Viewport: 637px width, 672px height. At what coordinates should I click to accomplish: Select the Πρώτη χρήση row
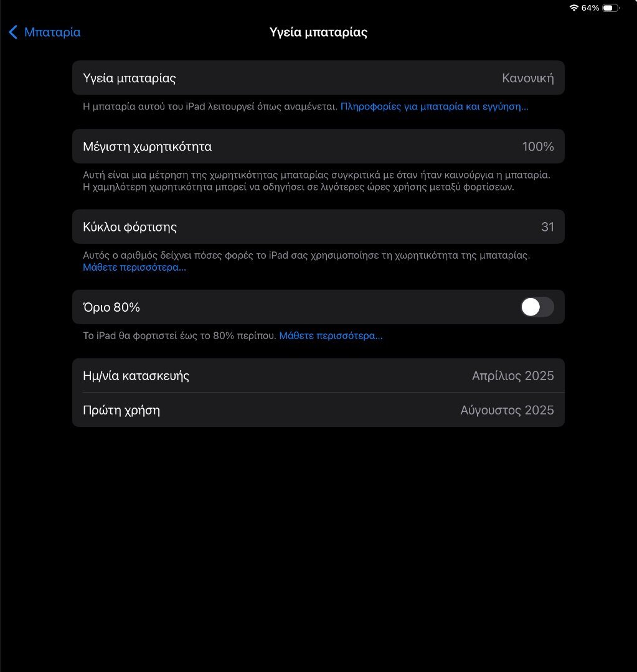[318, 409]
